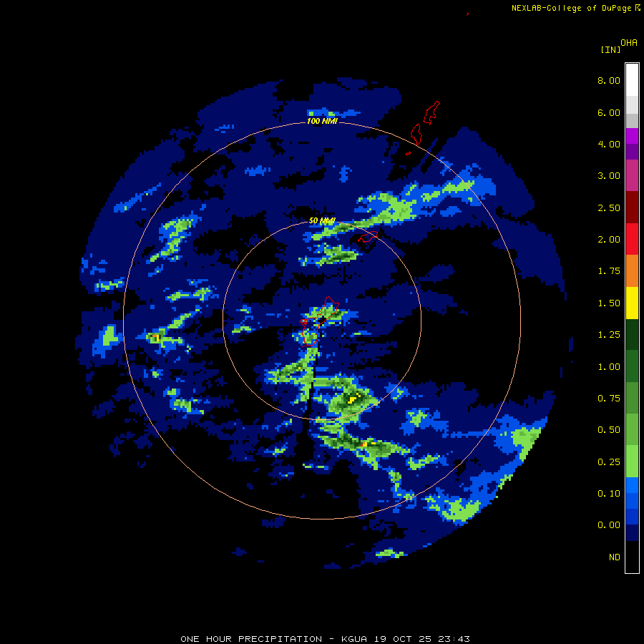Select the bright red swatch beside 2.00
The width and height of the screenshot is (644, 644).
632,239
